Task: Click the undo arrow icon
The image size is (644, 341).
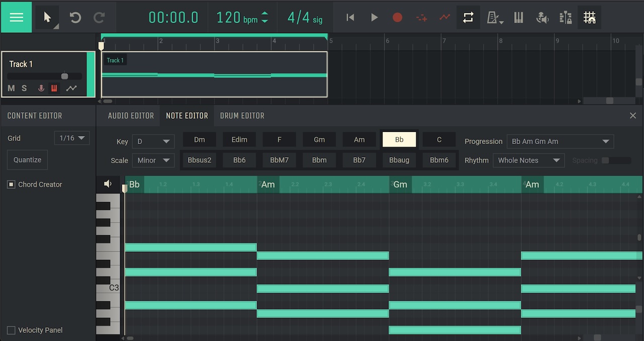Action: [75, 18]
